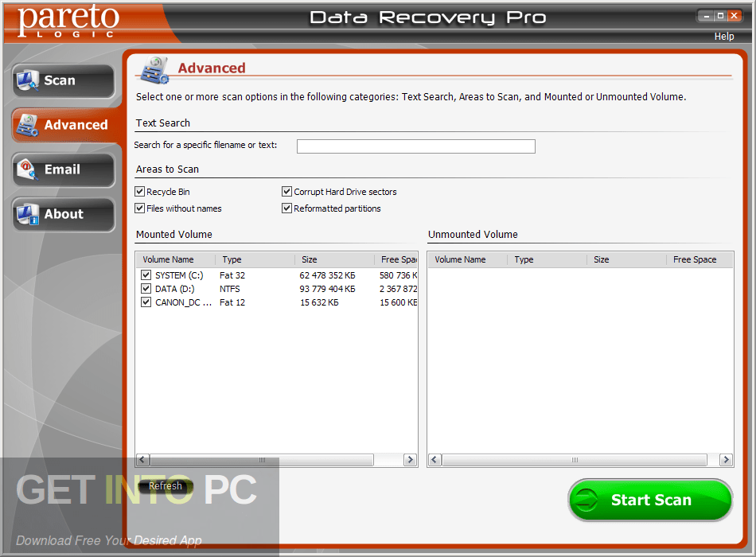Click the '15 632 КБ' size value

(x=319, y=302)
